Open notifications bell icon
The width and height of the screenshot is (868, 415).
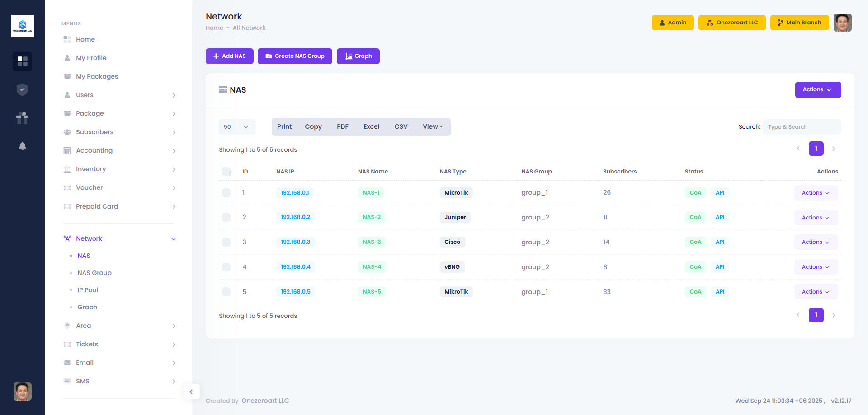[x=22, y=146]
